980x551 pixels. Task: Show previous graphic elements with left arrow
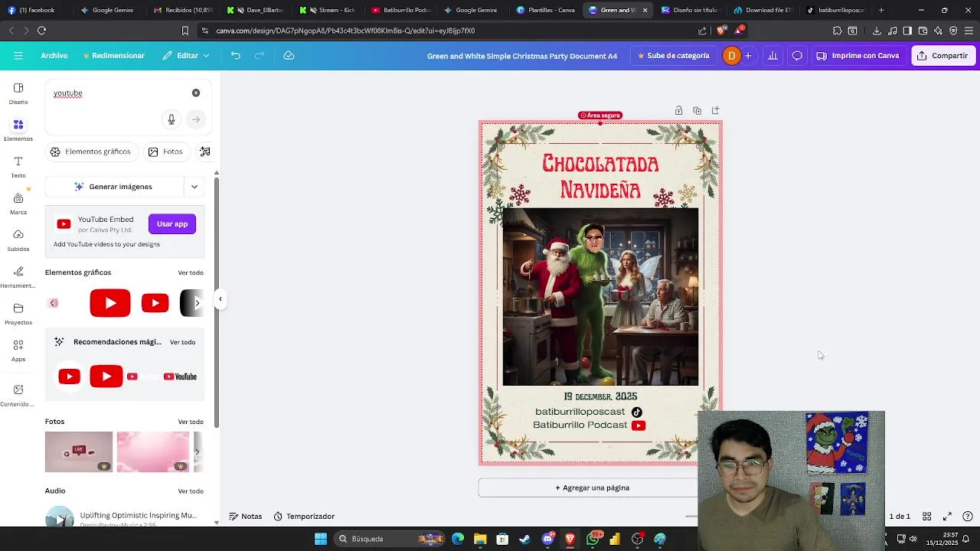click(53, 303)
